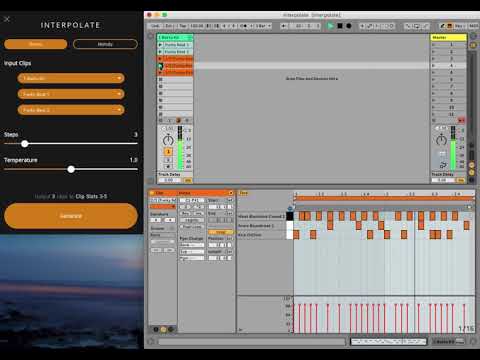Launch the Funky Beat 2 clip

tap(160, 52)
